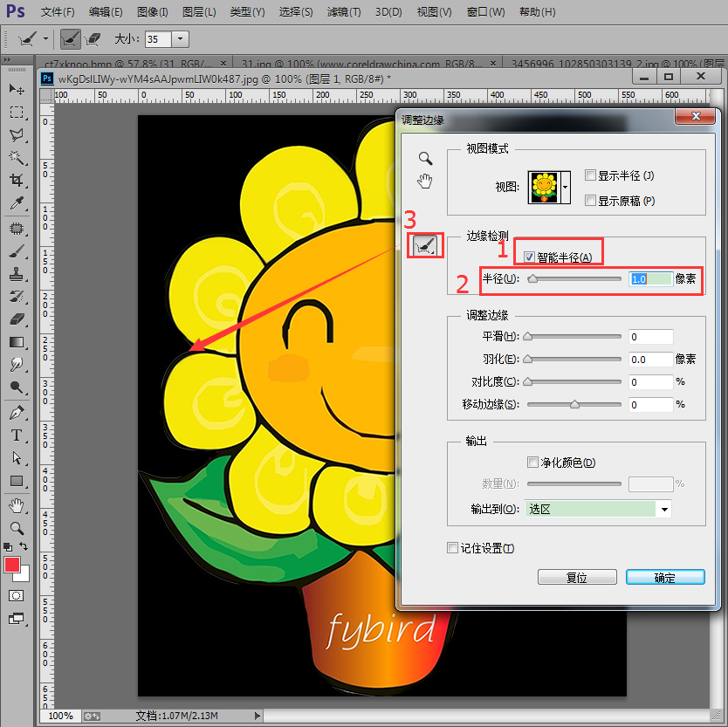728x727 pixels.
Task: Click the zoom percentage 100% field
Action: pyautogui.click(x=61, y=716)
